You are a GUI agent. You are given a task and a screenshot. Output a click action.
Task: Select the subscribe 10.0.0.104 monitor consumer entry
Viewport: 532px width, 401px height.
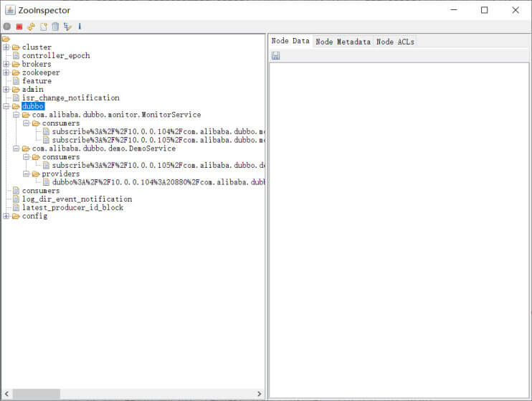pos(158,132)
